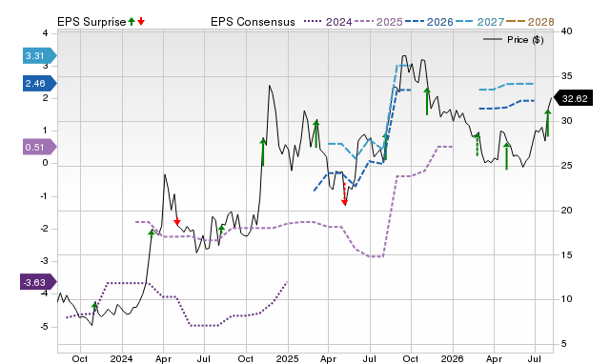This screenshot has height=364, width=610.
Task: Click the green surprise arrow near May 2026
Action: 506,156
